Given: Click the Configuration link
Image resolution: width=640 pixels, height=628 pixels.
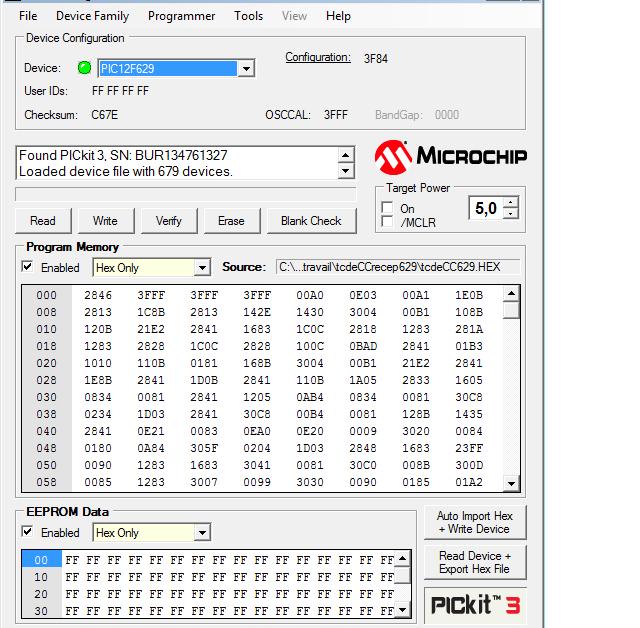Looking at the screenshot, I should coord(318,57).
